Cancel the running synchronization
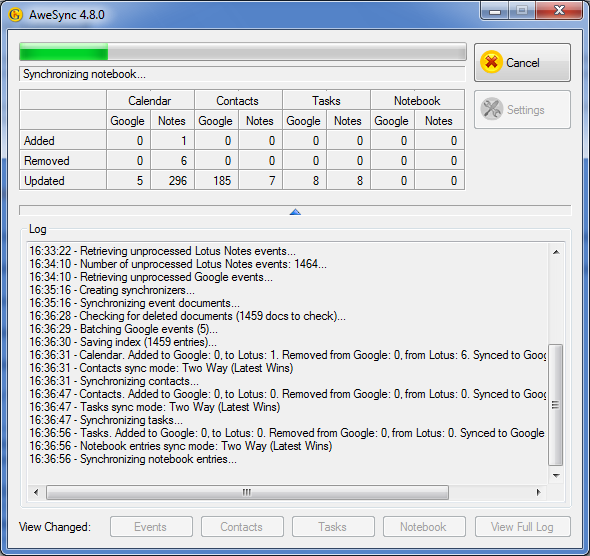 [x=522, y=62]
